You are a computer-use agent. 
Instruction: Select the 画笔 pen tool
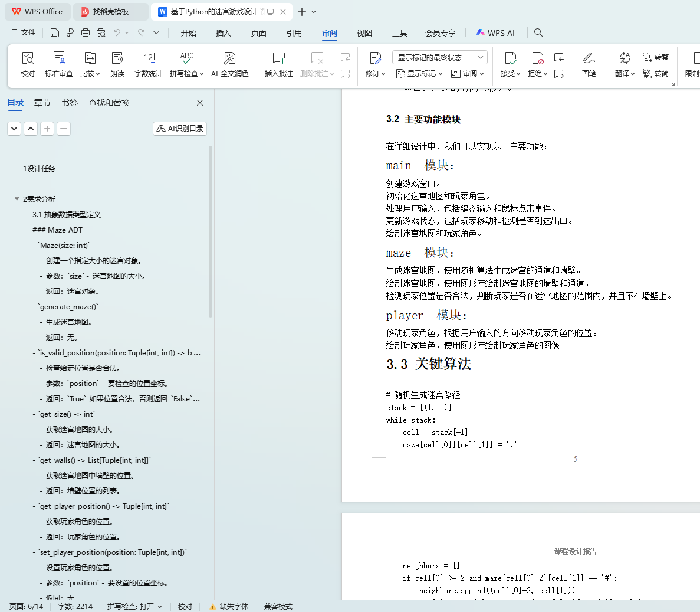click(589, 64)
